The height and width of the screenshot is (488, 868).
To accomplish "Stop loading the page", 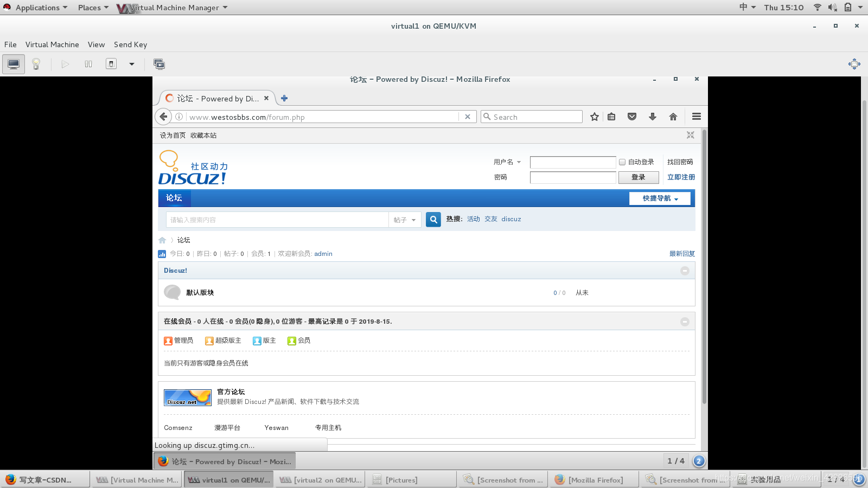I will click(x=468, y=117).
